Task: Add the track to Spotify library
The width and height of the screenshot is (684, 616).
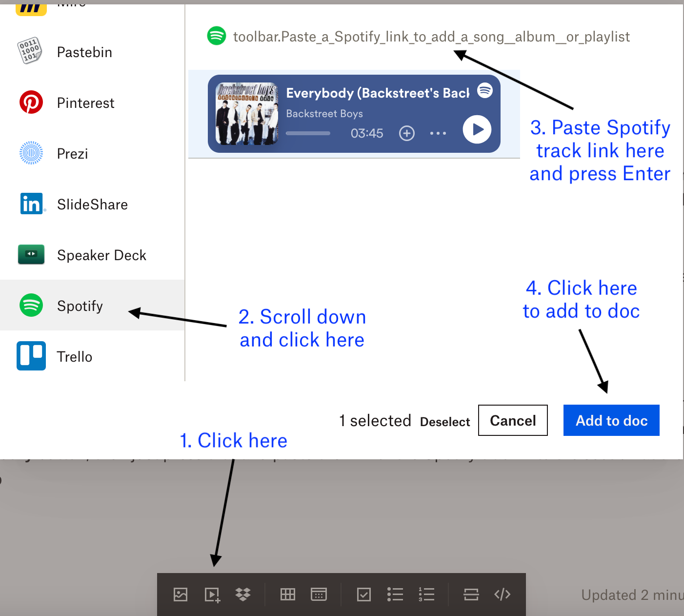Action: (406, 133)
